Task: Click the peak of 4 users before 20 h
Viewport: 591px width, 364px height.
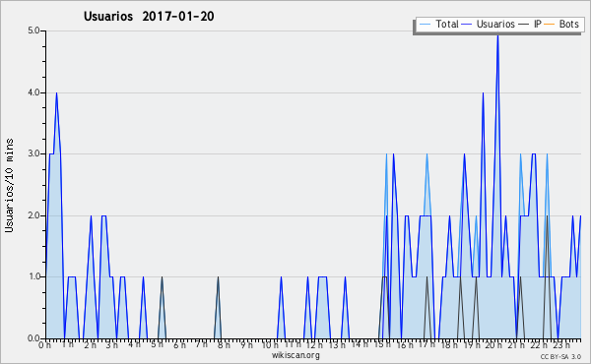Action: (483, 93)
